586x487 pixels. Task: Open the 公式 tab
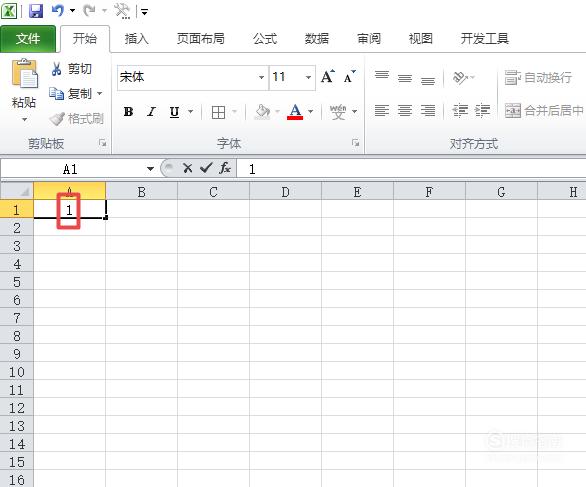click(x=265, y=38)
